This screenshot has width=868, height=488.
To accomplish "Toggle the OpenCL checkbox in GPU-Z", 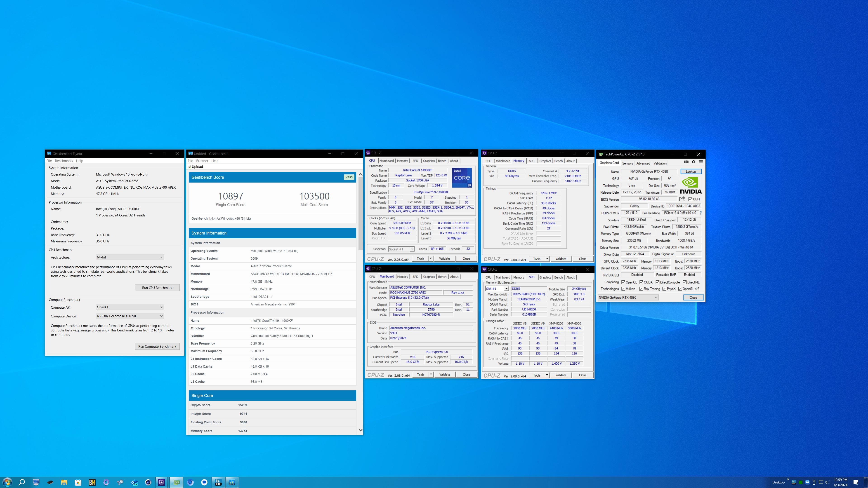I will [x=623, y=282].
